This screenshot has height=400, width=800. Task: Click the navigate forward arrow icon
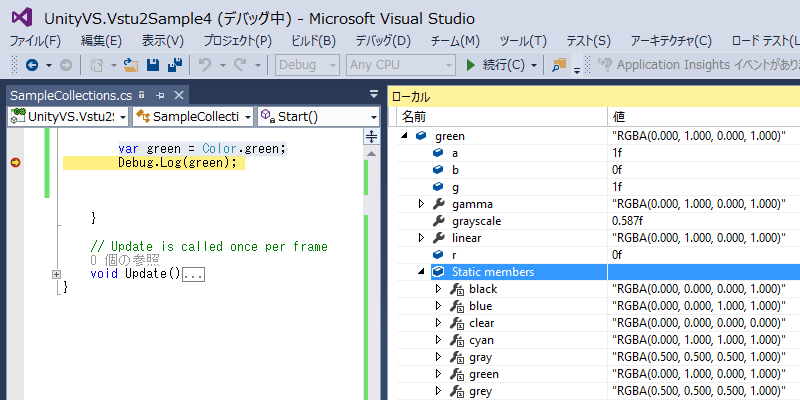[66, 65]
